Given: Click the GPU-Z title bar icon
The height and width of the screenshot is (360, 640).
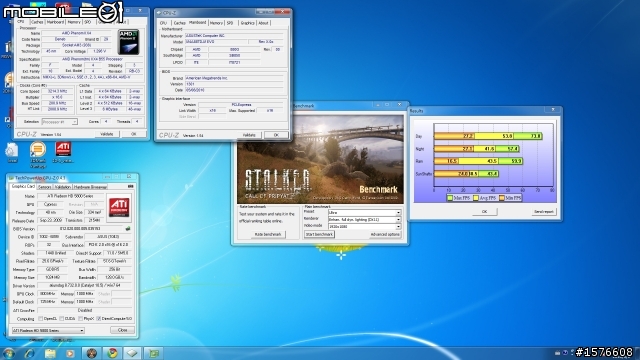Looking at the screenshot, I should pyautogui.click(x=11, y=178).
